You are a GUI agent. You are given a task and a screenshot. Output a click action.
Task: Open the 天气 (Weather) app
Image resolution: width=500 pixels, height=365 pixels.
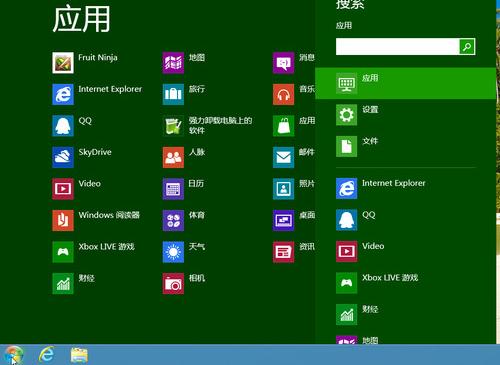tap(184, 252)
